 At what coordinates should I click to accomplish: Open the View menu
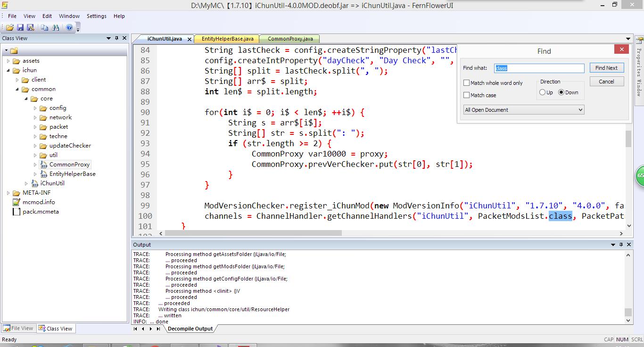(x=29, y=16)
